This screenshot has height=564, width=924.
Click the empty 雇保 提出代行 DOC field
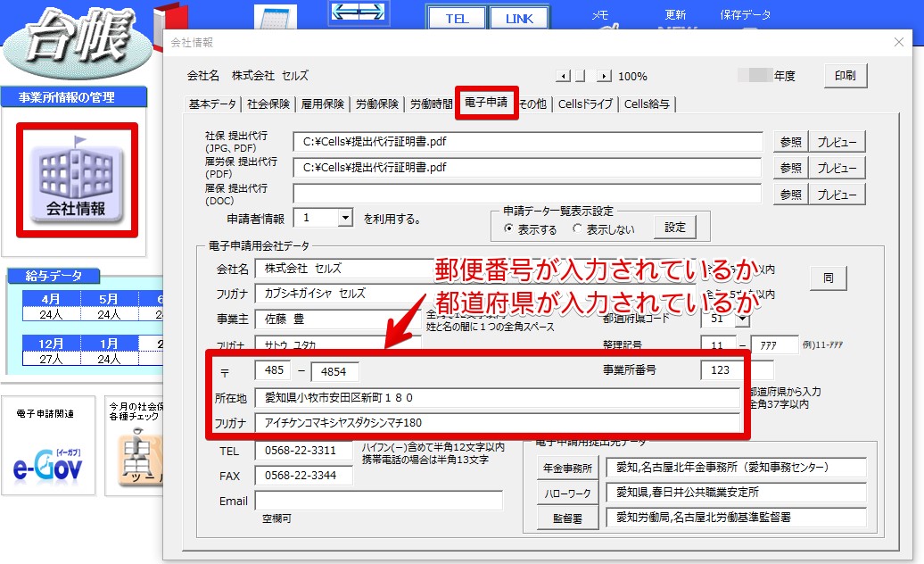pyautogui.click(x=527, y=194)
